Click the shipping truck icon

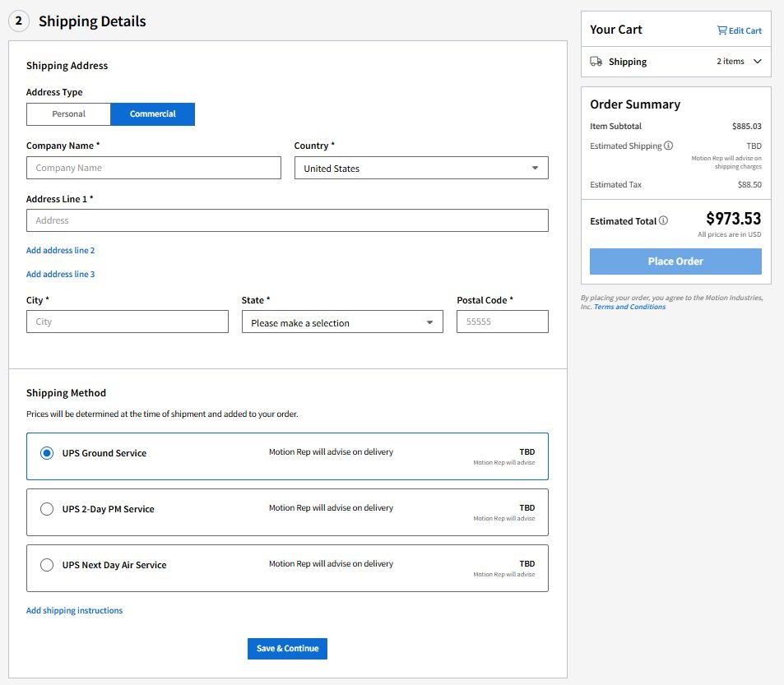[596, 62]
